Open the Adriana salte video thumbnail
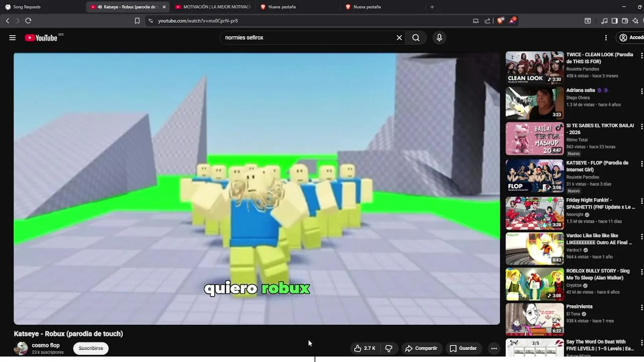Viewport: 644px width, 362px height. click(534, 103)
